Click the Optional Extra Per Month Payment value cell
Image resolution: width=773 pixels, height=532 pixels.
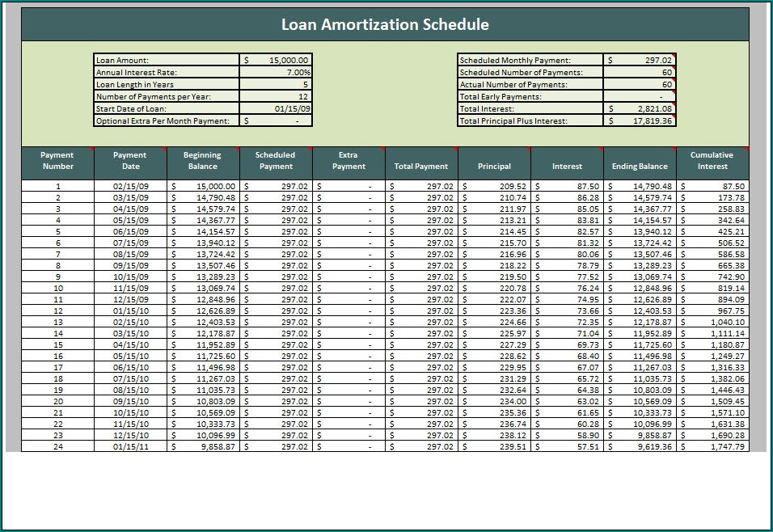pos(276,120)
